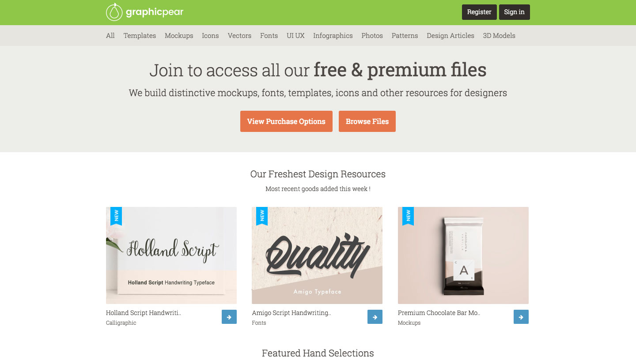The image size is (636, 364).
Task: Click the Calligraphic category link
Action: click(x=121, y=323)
